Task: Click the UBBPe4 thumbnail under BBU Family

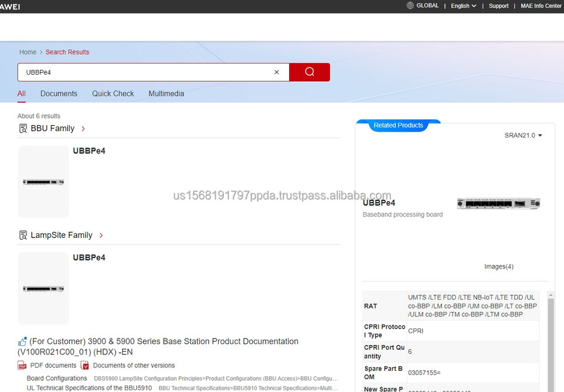Action: click(43, 182)
